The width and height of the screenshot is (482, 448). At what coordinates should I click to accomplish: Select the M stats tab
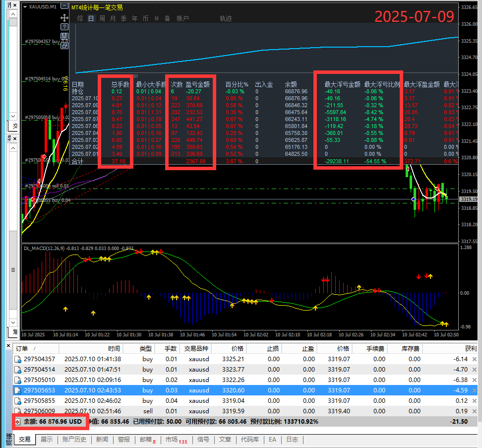click(157, 18)
